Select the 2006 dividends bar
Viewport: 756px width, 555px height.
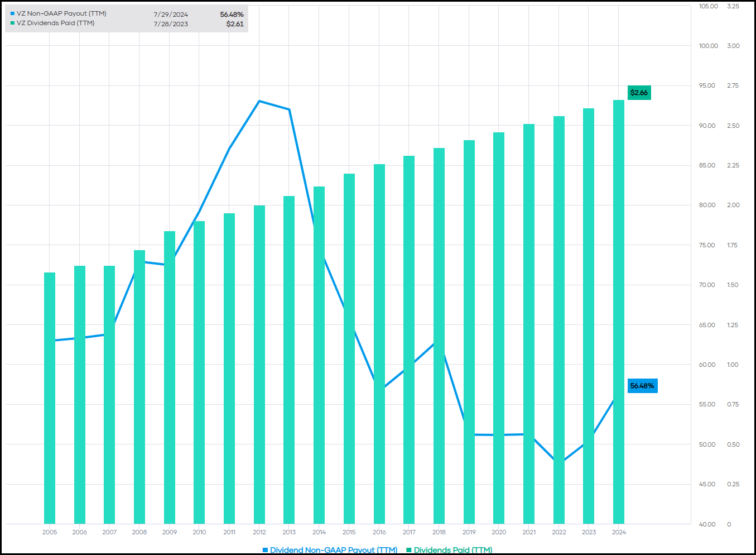[x=80, y=395]
